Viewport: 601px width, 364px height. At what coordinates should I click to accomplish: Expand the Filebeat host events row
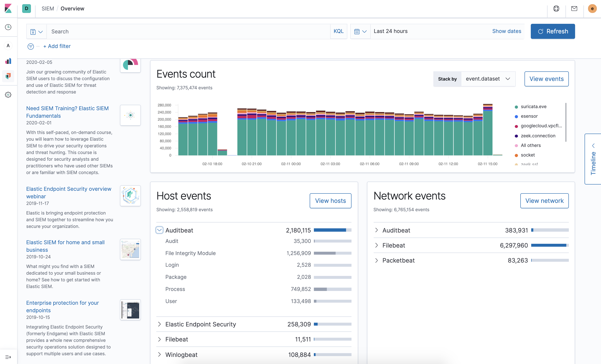tap(159, 339)
